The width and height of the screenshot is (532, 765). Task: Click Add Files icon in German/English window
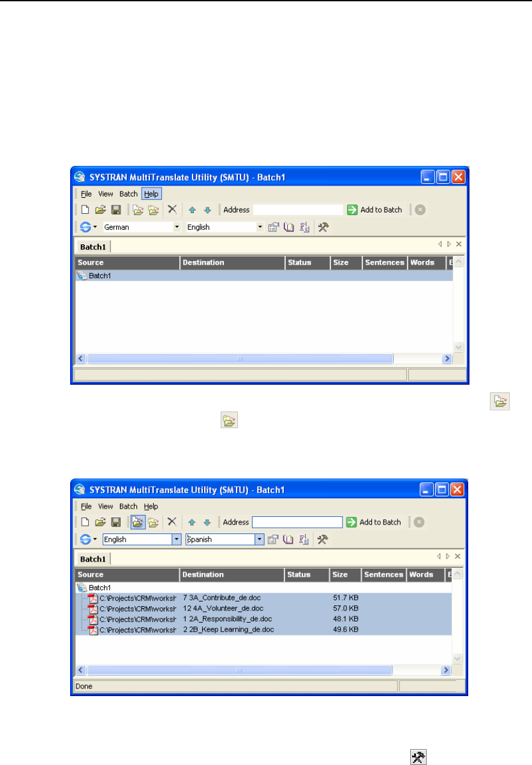click(138, 210)
